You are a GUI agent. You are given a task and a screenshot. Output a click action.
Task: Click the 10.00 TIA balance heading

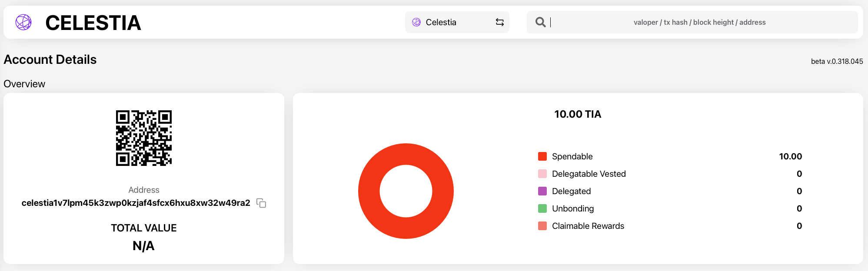pyautogui.click(x=578, y=114)
